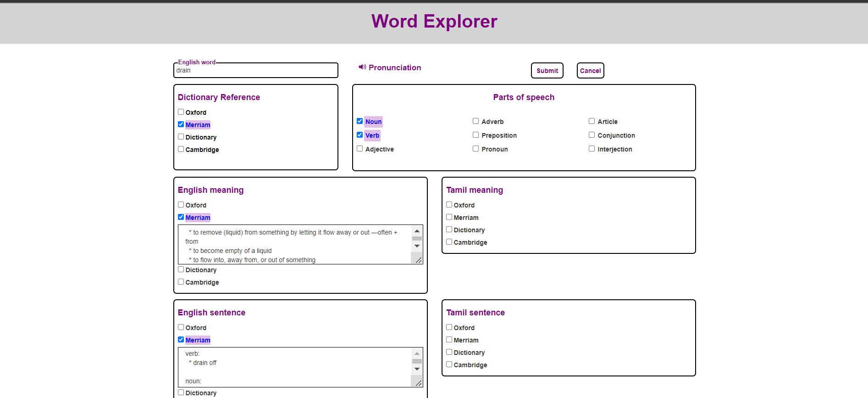
Task: Check Cambridge under English meaning
Action: (x=181, y=282)
